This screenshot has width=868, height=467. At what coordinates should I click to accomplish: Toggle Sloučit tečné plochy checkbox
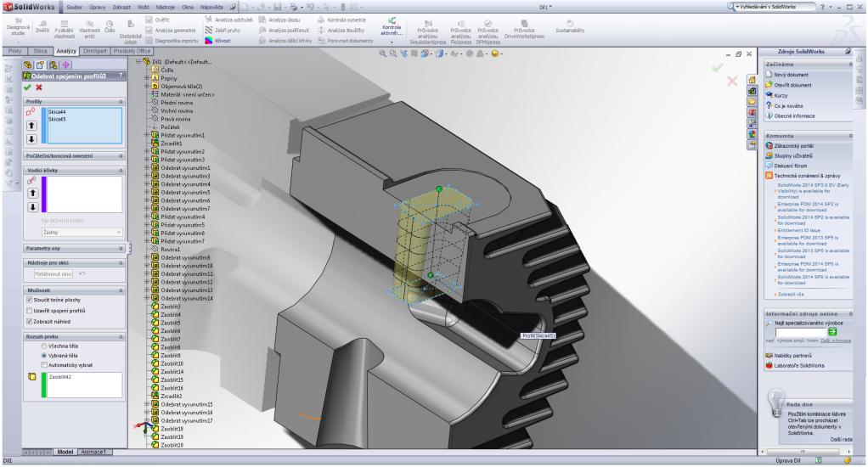pos(30,300)
